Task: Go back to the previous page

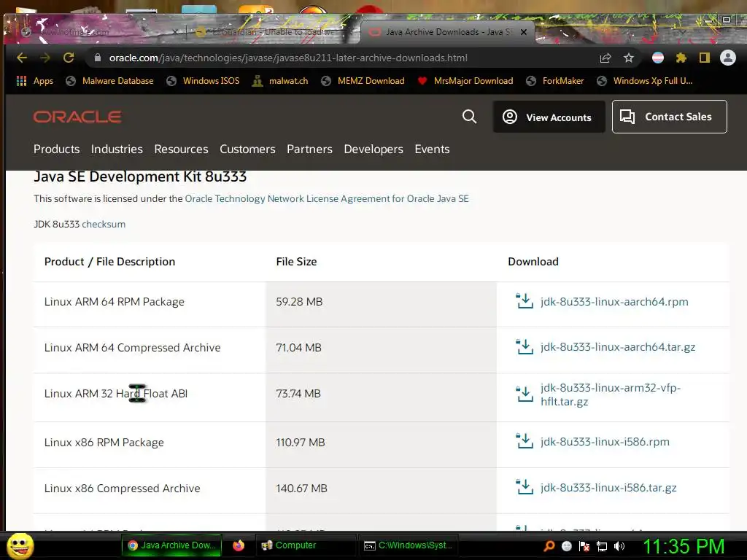Action: [22, 58]
